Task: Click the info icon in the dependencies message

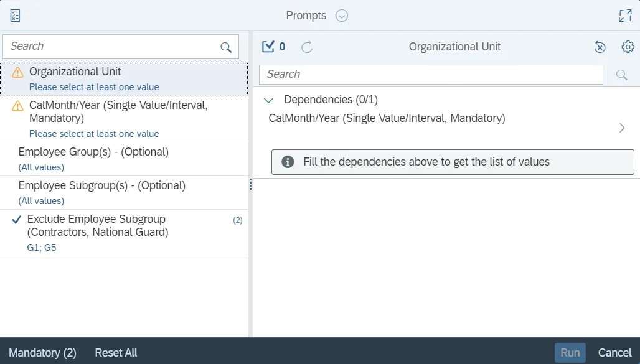Action: (288, 162)
